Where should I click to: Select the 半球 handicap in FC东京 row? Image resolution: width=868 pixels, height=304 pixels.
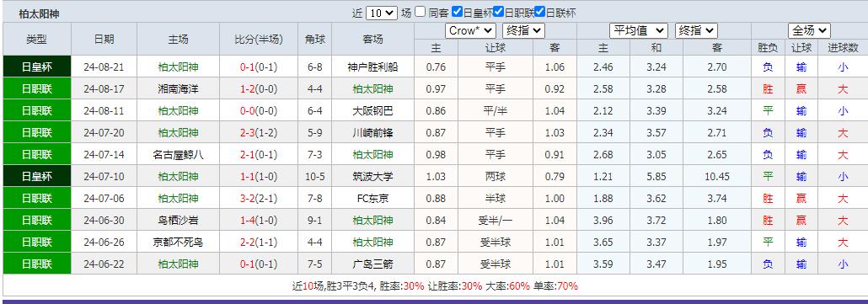click(495, 199)
